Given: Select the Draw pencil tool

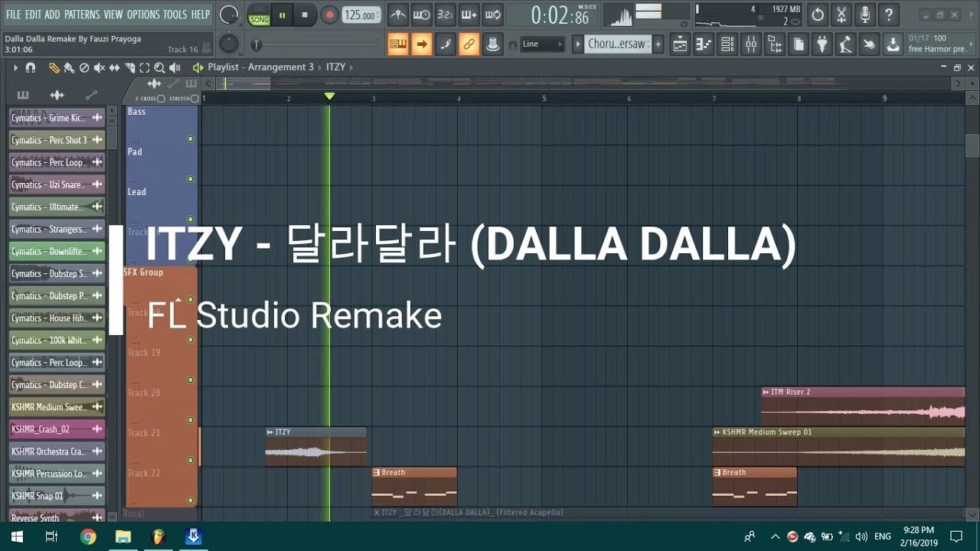Looking at the screenshot, I should pyautogui.click(x=54, y=67).
